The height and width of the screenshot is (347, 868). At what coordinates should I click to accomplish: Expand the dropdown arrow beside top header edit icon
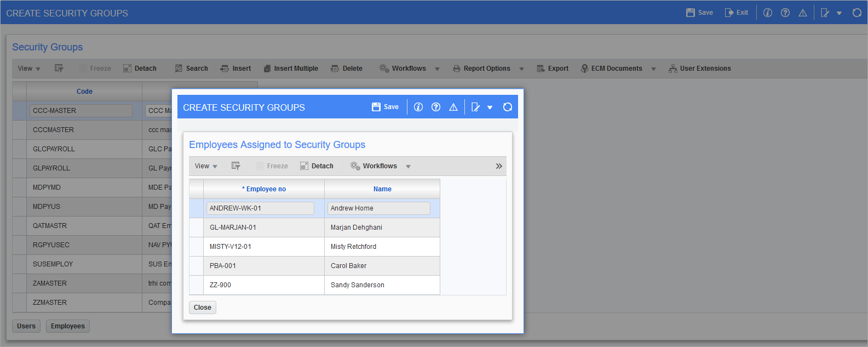(839, 13)
